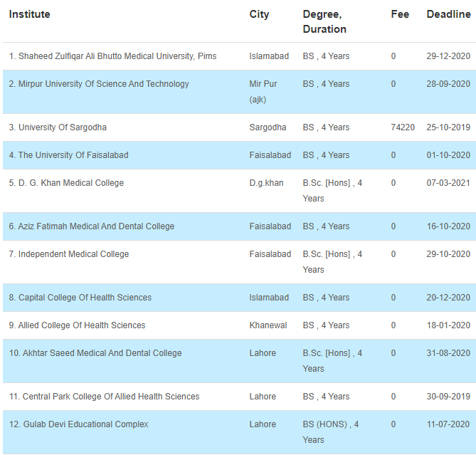Select Aziz Fatimah Medical And Dental College
The height and width of the screenshot is (455, 476).
92,226
